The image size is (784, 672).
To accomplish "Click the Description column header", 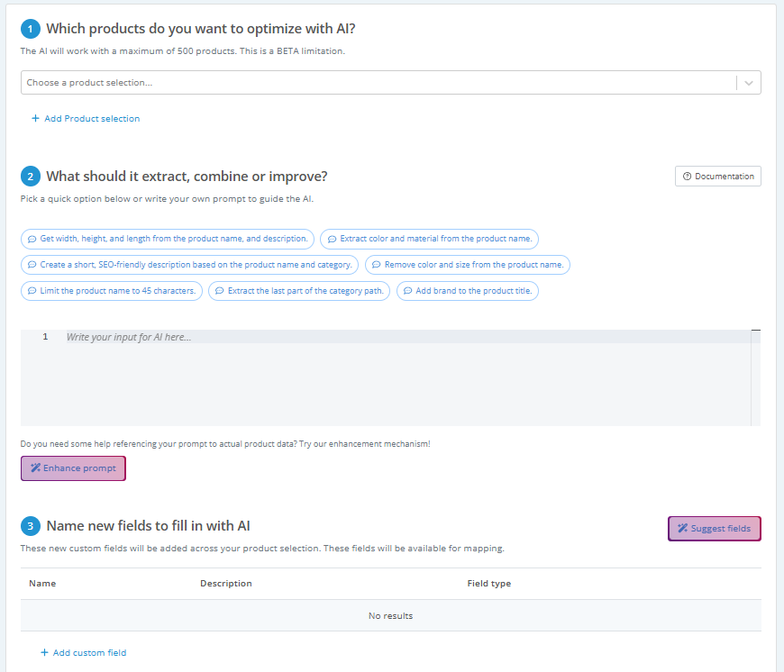I will coord(226,584).
